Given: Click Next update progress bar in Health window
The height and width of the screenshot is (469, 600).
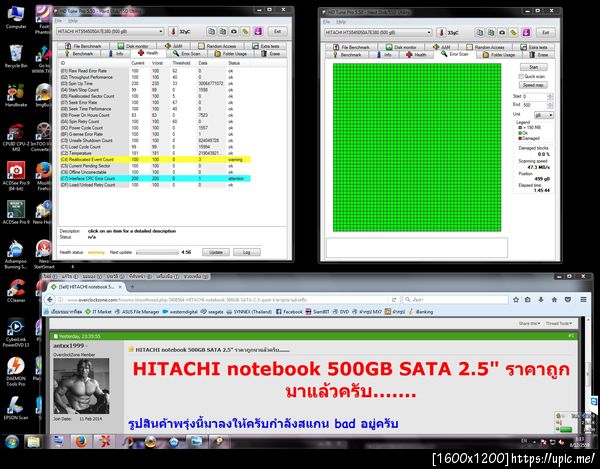Looking at the screenshot, I should (157, 252).
